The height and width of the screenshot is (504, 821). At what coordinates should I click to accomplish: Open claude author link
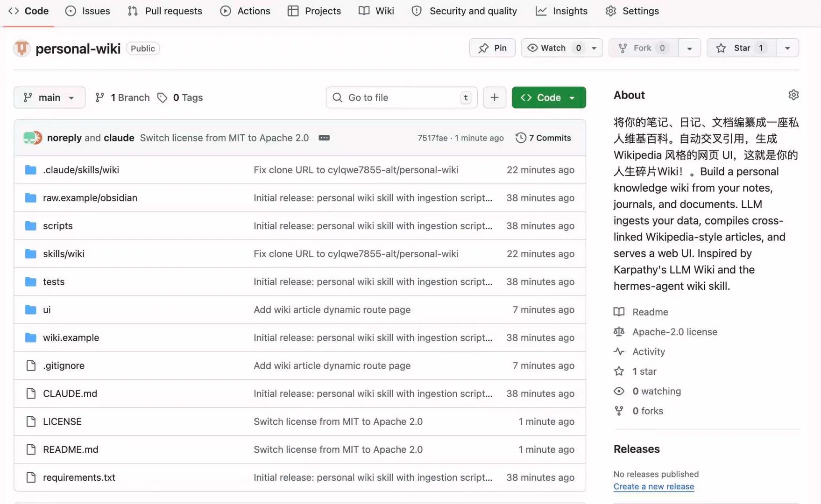(x=119, y=138)
